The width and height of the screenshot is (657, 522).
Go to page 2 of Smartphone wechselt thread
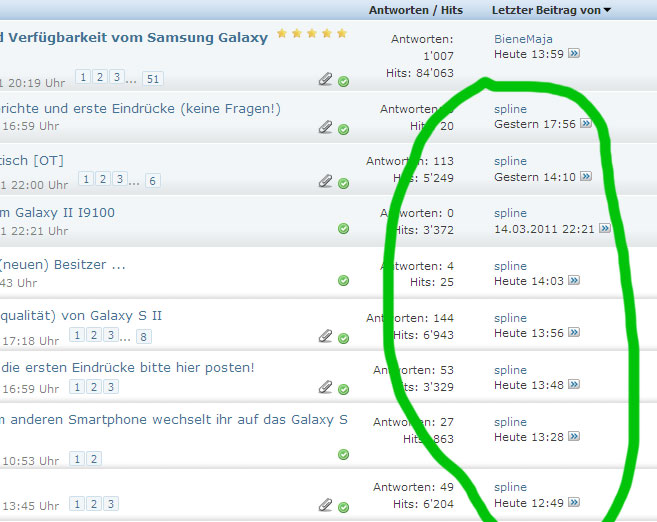(x=94, y=459)
